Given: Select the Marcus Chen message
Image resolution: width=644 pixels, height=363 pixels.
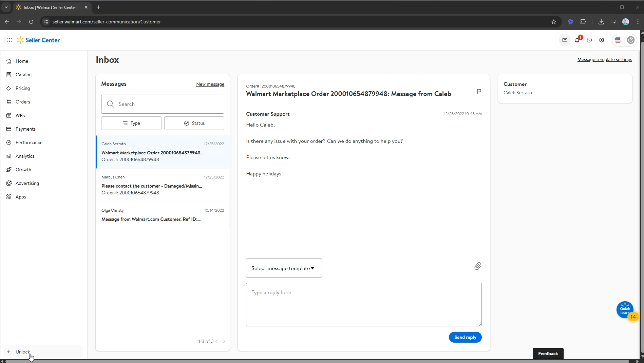Looking at the screenshot, I should 163,185.
